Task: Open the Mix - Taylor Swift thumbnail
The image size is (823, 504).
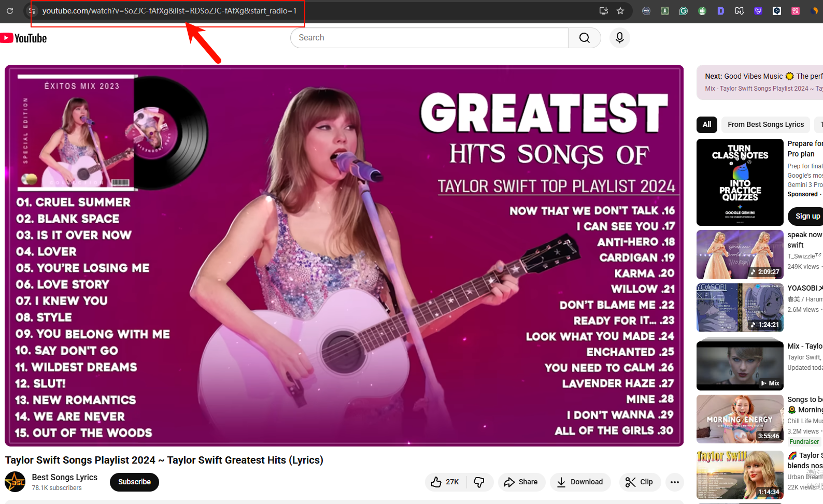Action: (x=740, y=365)
